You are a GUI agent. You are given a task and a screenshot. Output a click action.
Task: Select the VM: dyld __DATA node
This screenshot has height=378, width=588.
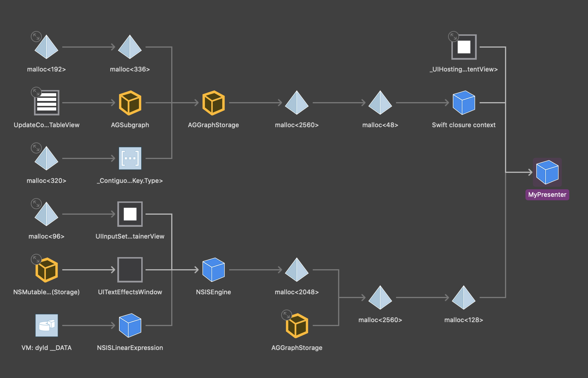point(46,325)
